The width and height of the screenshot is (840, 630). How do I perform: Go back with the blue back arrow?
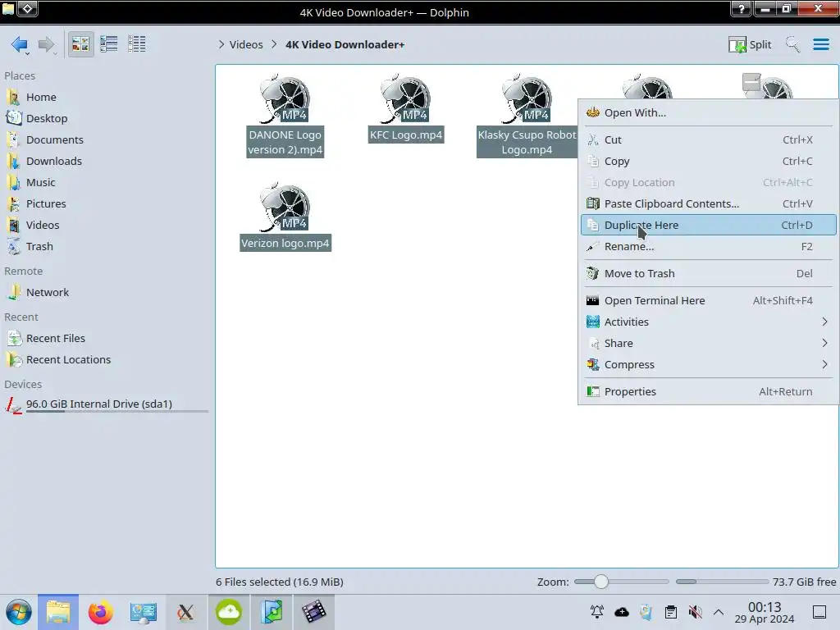20,44
